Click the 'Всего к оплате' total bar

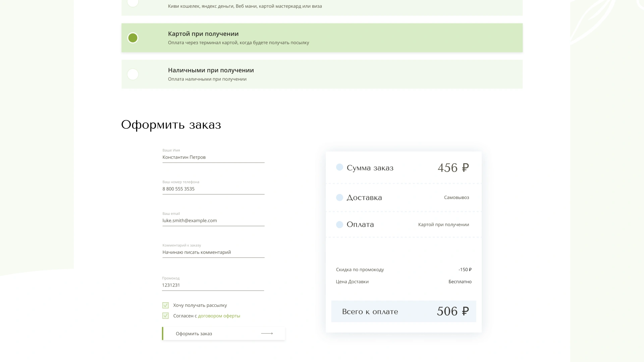coord(404,311)
